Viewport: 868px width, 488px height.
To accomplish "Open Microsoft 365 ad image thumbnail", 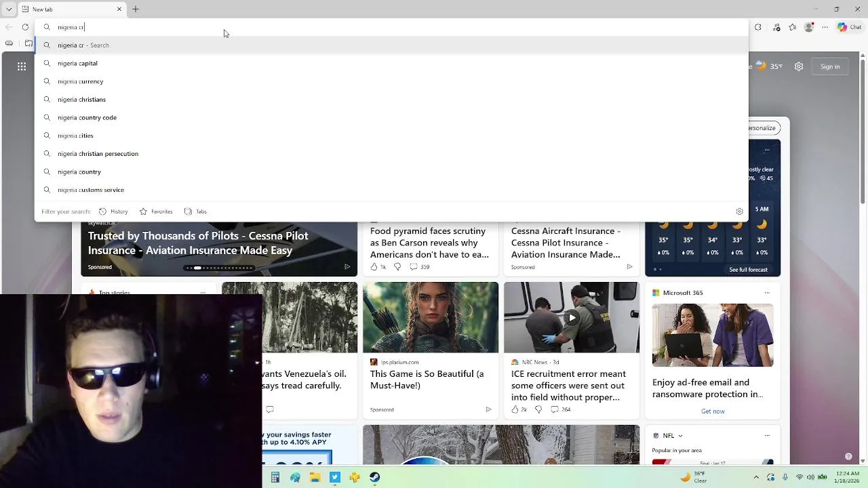I will (713, 335).
